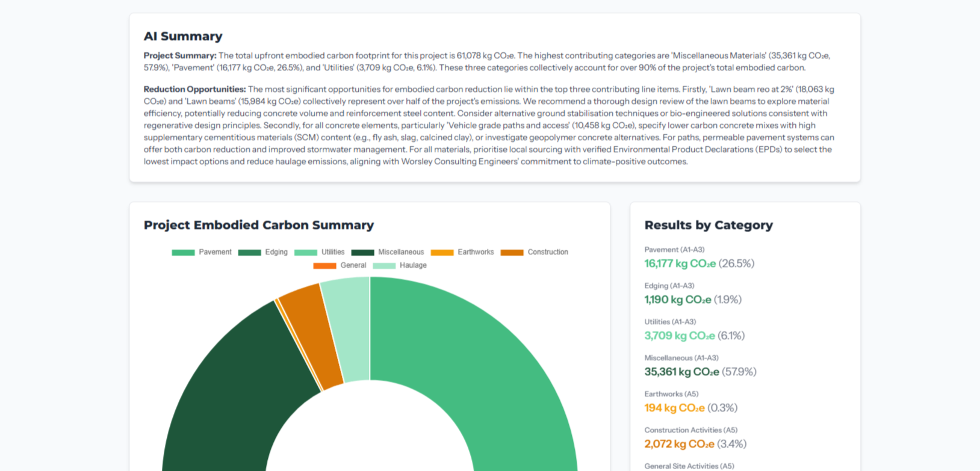The width and height of the screenshot is (980, 471).
Task: Toggle Edging legend entry in chart
Action: pyautogui.click(x=263, y=252)
